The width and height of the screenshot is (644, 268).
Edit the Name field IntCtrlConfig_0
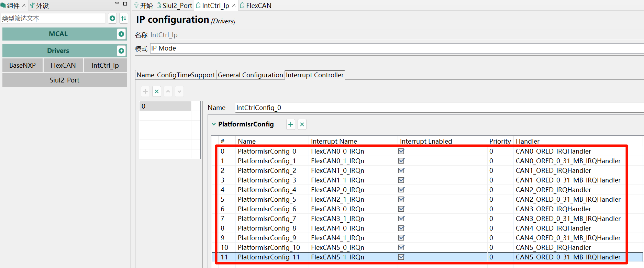[440, 108]
